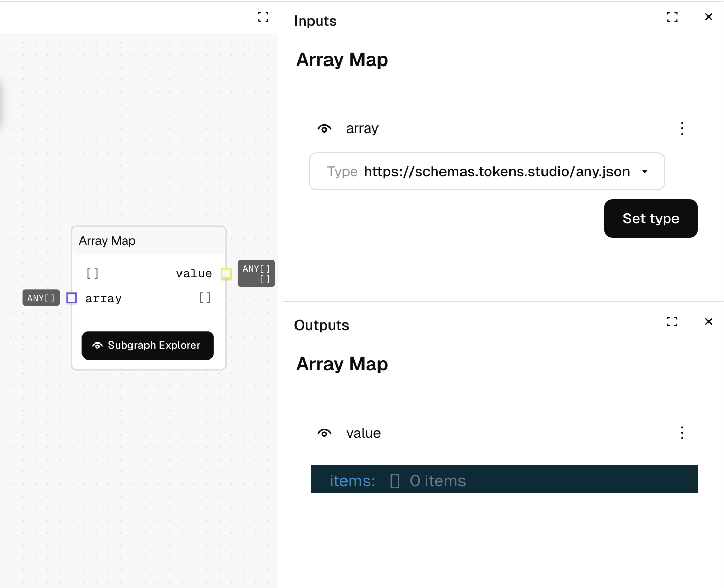This screenshot has width=724, height=588.
Task: Expand the items row in Outputs
Action: click(504, 480)
